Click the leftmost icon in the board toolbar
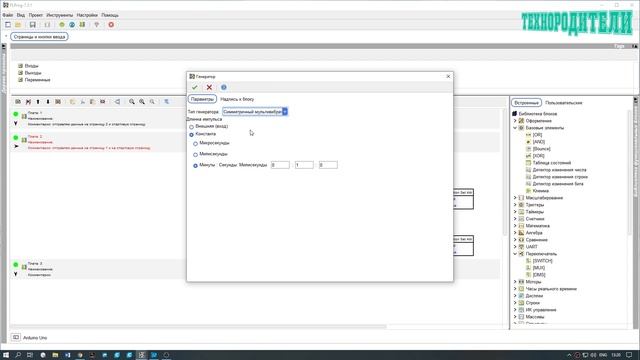Viewport: 640px width, 360px height. 18,102
